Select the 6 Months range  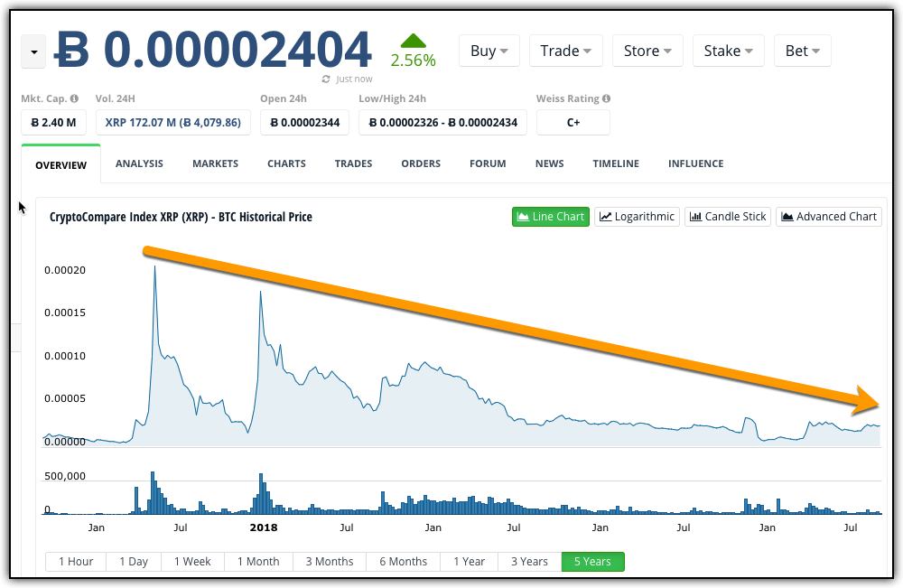403,562
